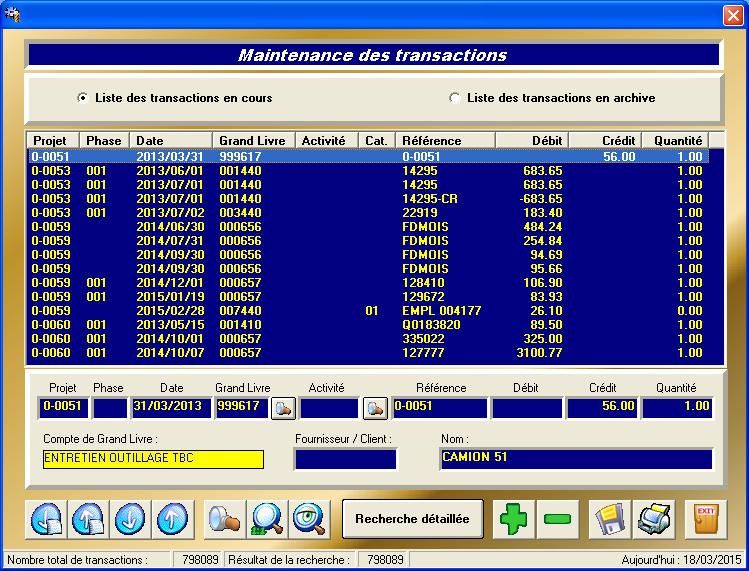
Task: Click the Grand Livre column header
Action: pyautogui.click(x=254, y=141)
